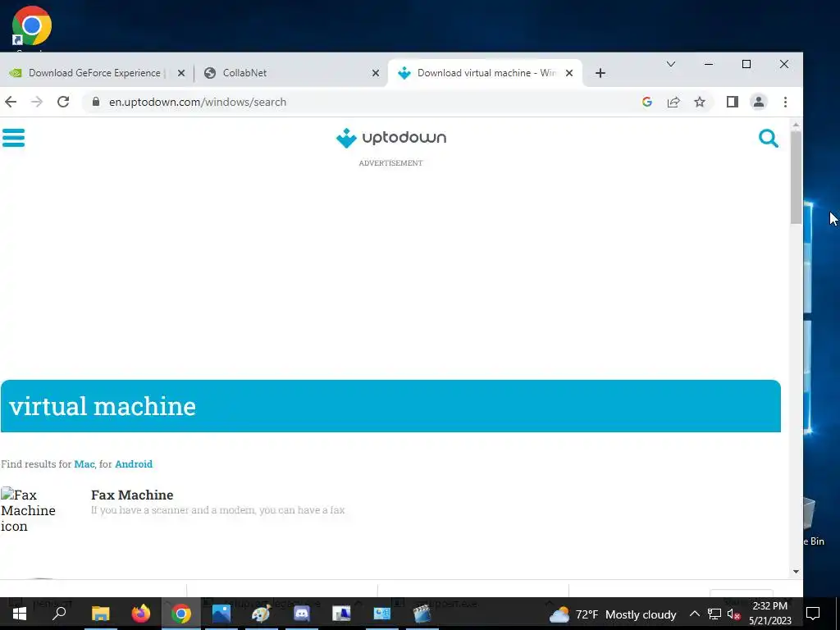Reload the current page
Image resolution: width=840 pixels, height=630 pixels.
63,102
